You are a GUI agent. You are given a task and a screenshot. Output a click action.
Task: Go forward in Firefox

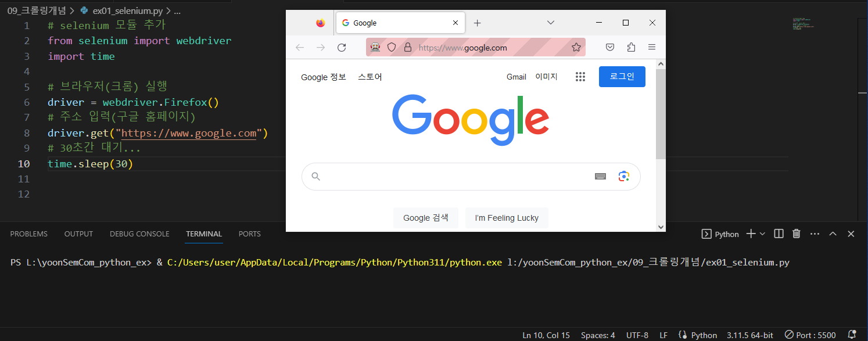click(x=321, y=48)
